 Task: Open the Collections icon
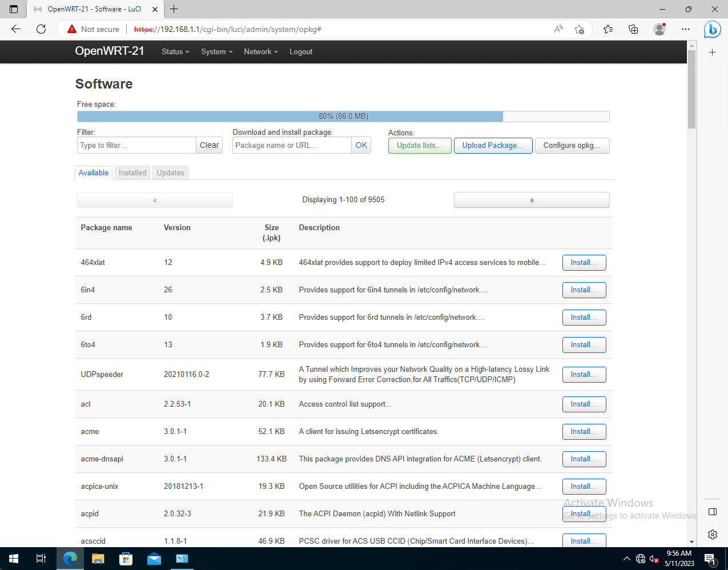pyautogui.click(x=633, y=29)
